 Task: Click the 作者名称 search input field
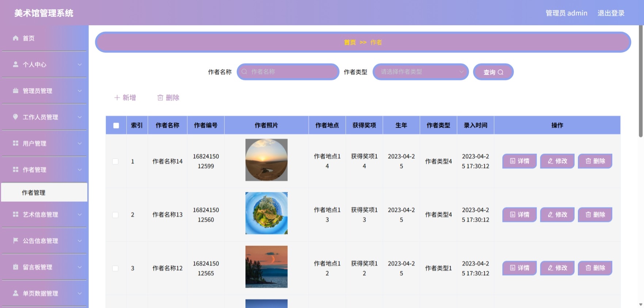(288, 72)
